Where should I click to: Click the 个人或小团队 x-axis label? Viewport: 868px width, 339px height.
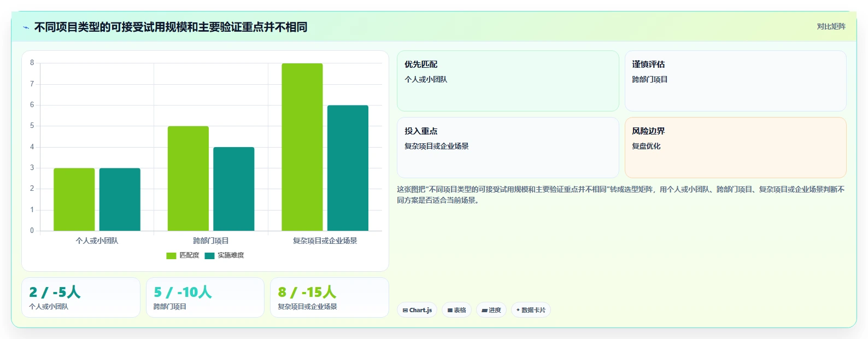97,241
